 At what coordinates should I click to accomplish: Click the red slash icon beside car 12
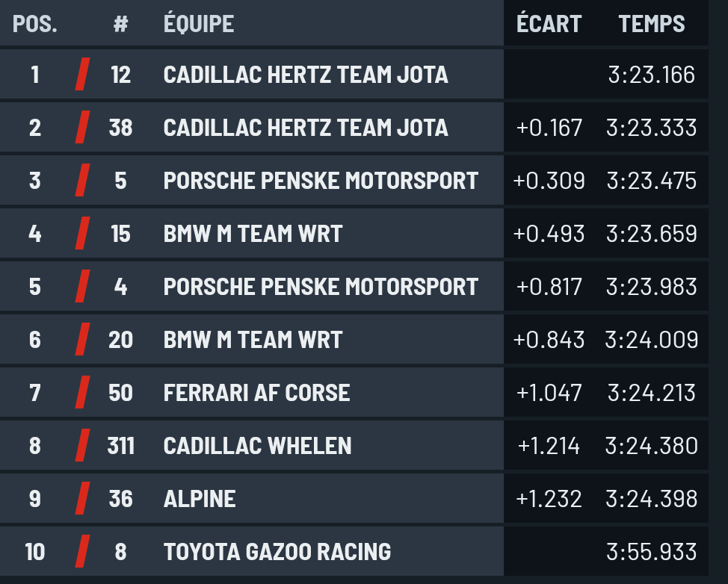coord(83,74)
